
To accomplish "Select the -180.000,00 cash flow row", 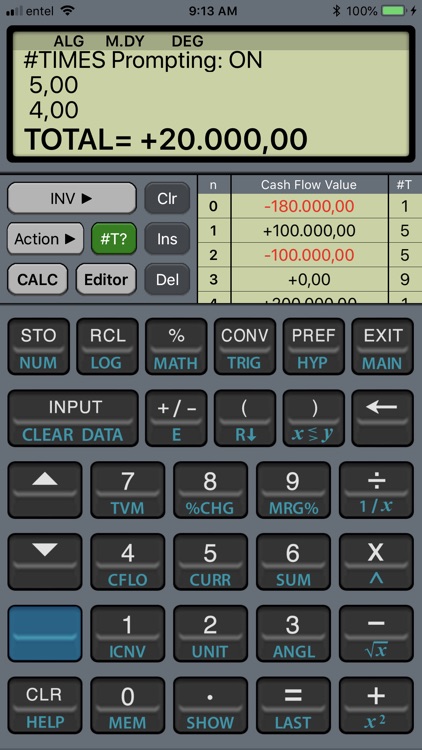I will [309, 206].
